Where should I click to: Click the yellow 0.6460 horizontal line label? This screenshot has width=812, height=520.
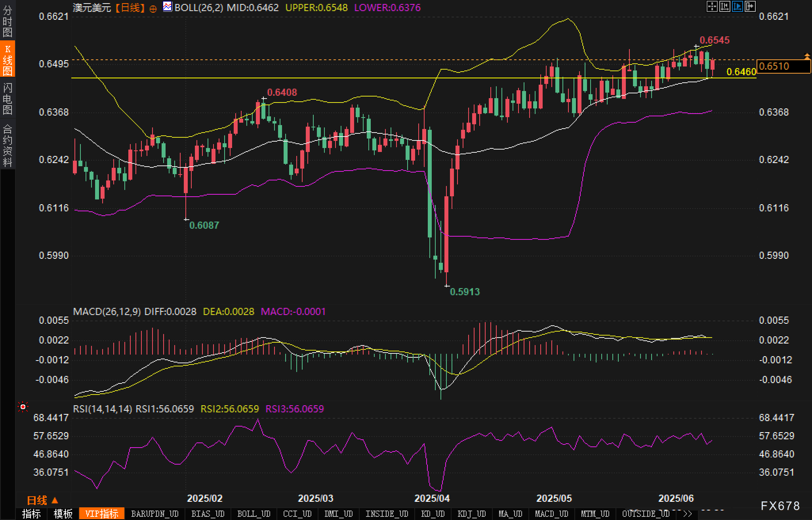(741, 72)
